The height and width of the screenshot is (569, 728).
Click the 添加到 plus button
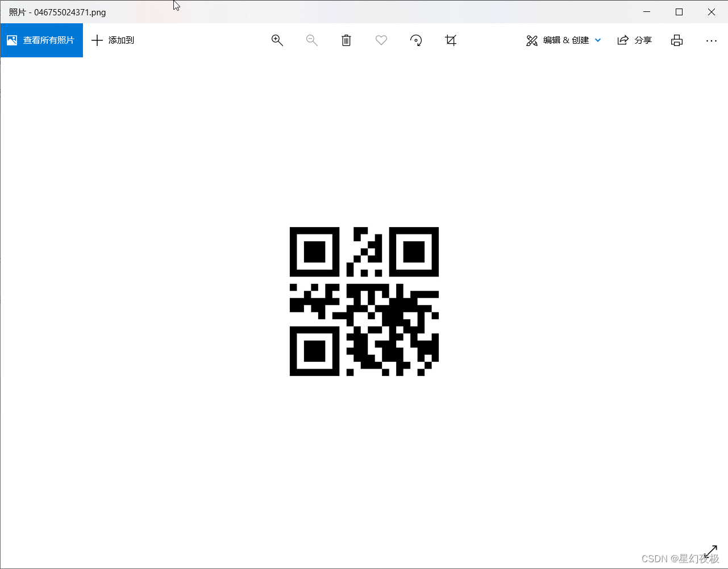(97, 40)
